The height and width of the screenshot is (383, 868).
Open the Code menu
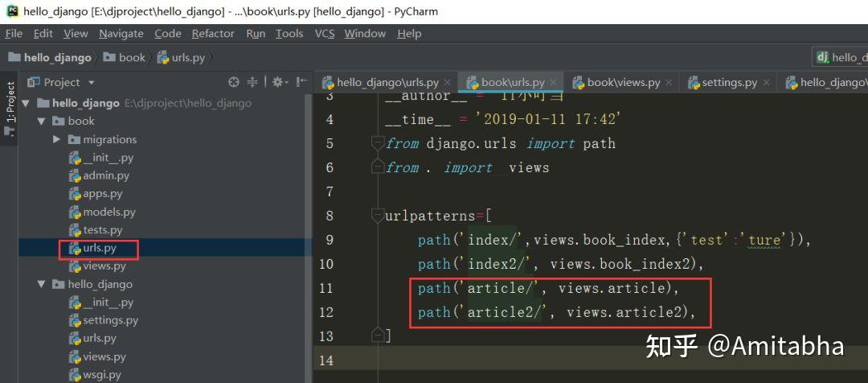(168, 34)
